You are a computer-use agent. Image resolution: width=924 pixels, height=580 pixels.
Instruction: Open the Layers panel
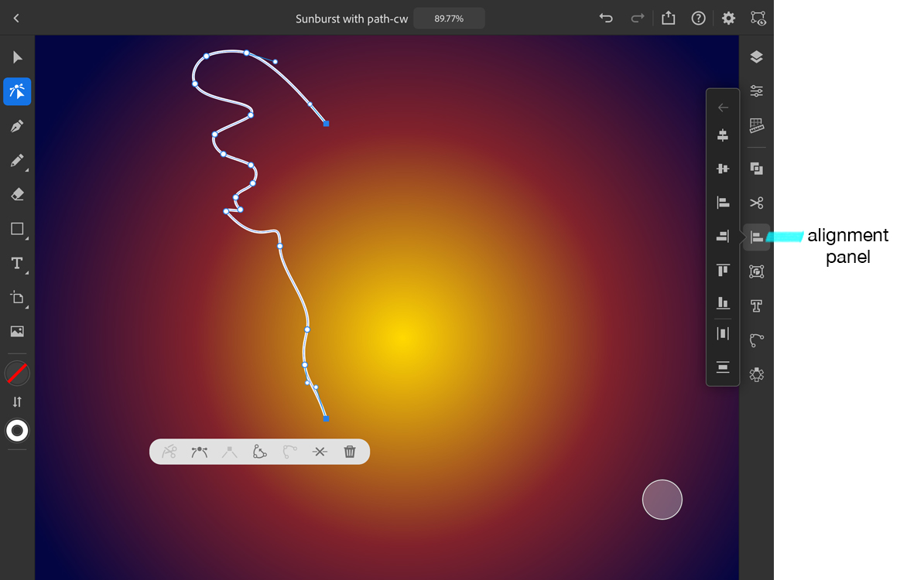[x=756, y=56]
